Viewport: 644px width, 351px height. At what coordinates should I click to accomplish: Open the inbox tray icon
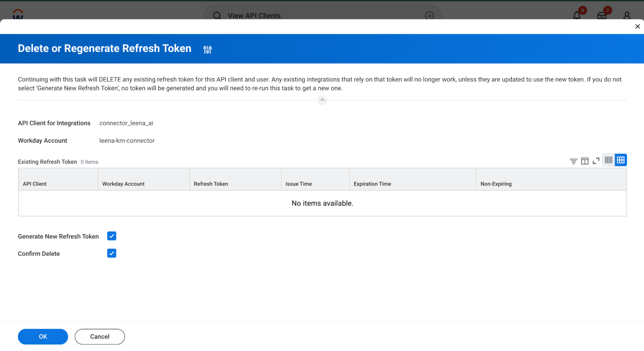click(601, 15)
